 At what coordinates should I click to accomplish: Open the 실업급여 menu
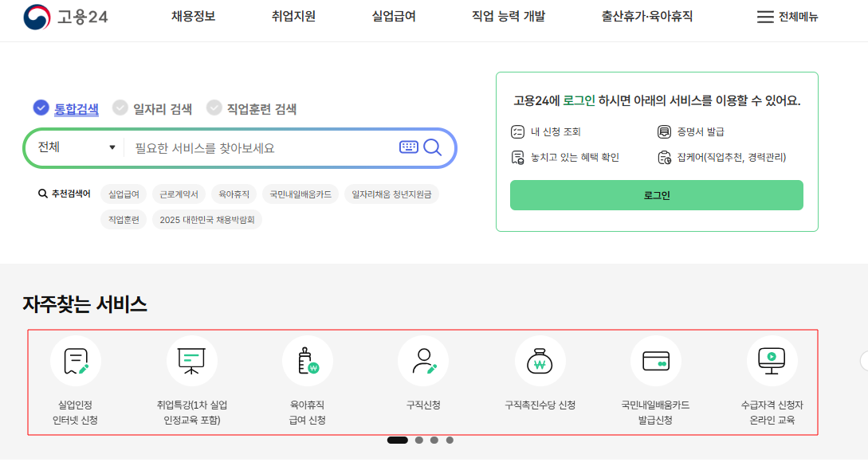[x=394, y=17]
